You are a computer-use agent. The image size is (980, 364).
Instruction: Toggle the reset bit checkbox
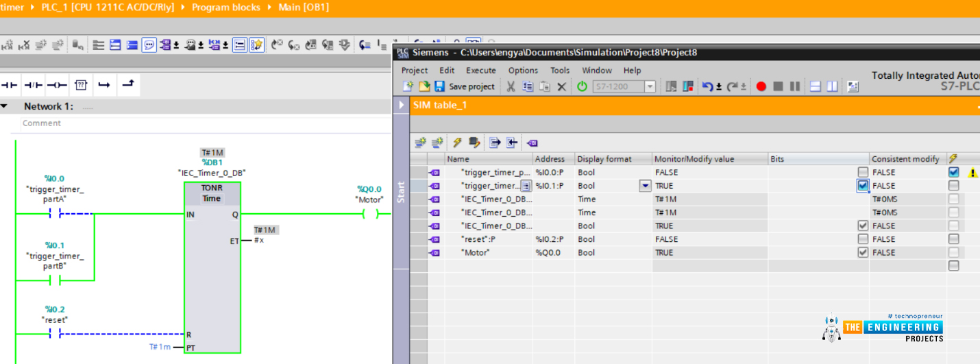tap(863, 239)
